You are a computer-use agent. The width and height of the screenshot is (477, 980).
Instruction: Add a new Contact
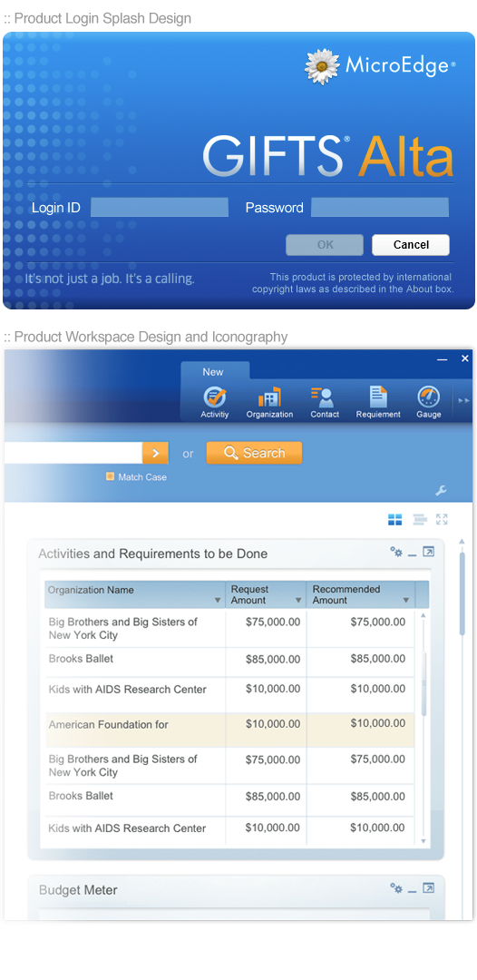[322, 397]
